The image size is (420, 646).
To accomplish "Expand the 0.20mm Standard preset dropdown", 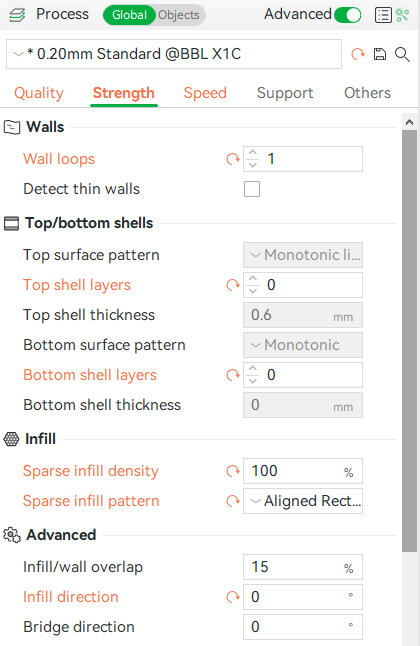I will coord(174,54).
